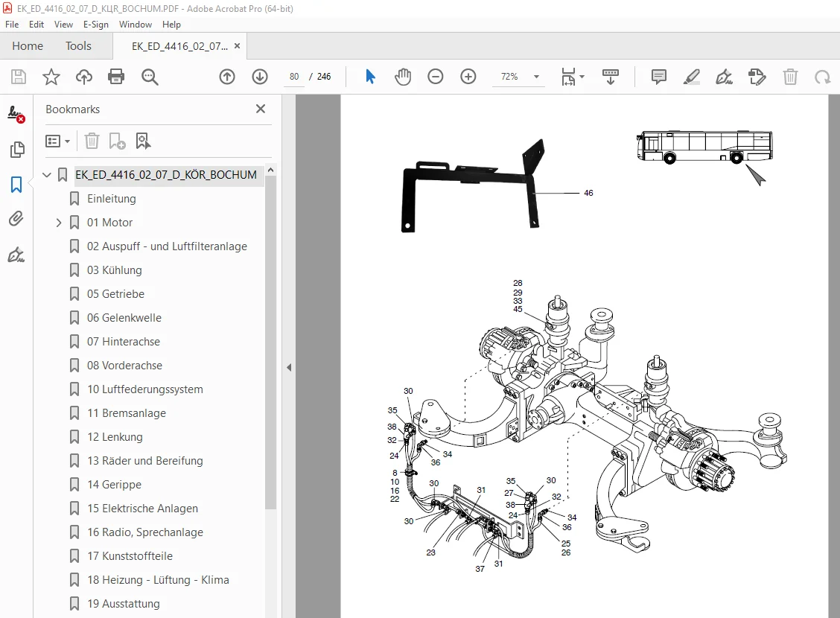
Task: Toggle the Bookmarks sidebar icon
Action: point(16,185)
